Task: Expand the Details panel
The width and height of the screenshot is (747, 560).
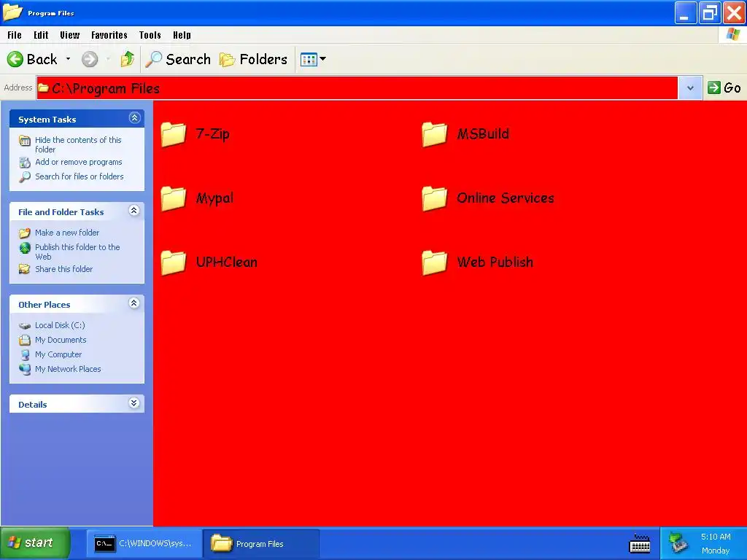Action: [134, 402]
